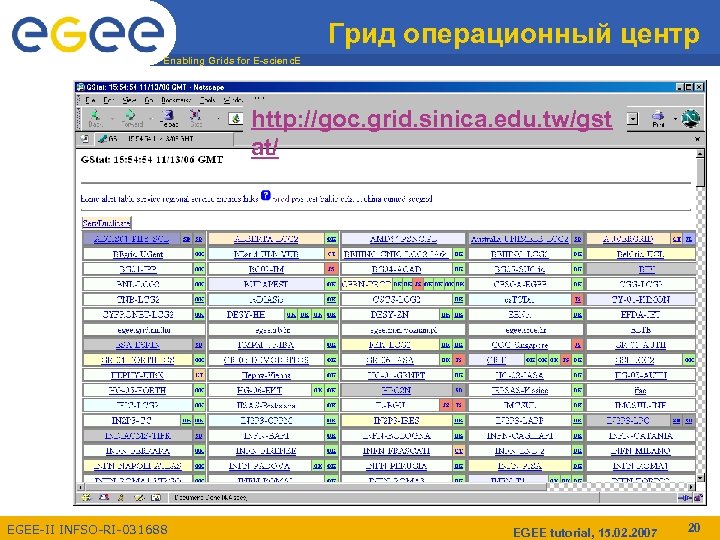This screenshot has height=540, width=720.
Task: Click the ok status cell beside IN2P3-CPPM
Action: coord(331,421)
